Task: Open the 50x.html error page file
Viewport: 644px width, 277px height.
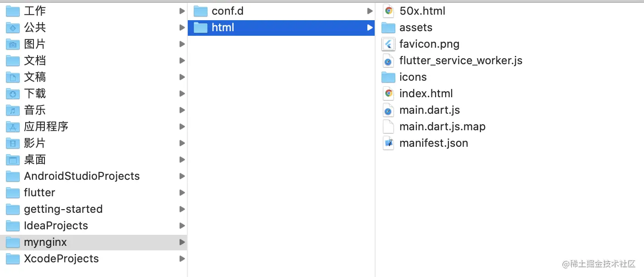Action: (x=422, y=11)
